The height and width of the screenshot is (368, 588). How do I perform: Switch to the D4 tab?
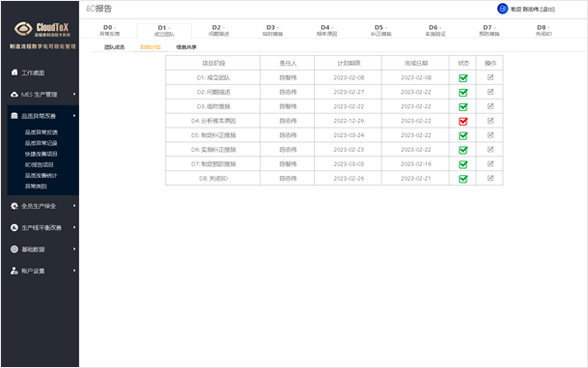coord(327,30)
